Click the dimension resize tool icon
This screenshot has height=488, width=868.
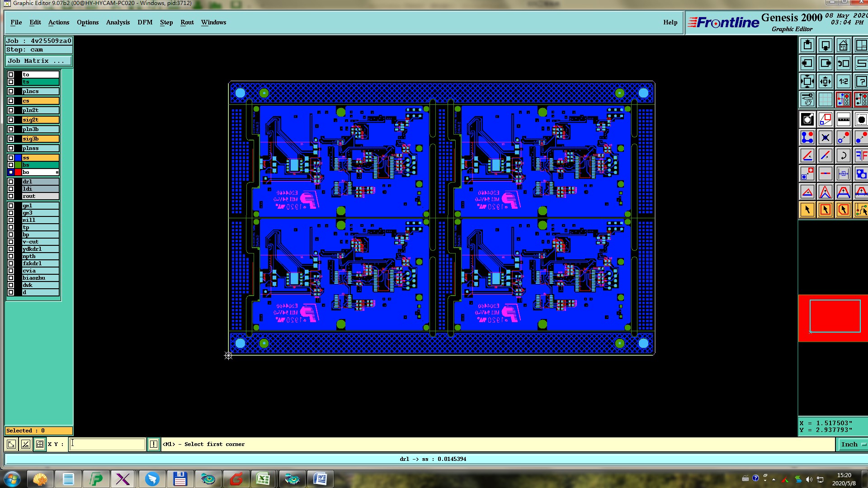(x=843, y=174)
